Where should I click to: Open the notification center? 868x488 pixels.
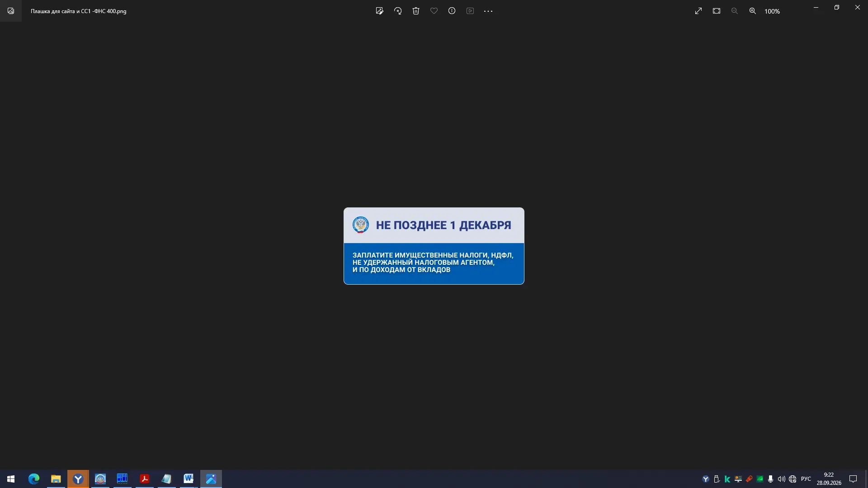pyautogui.click(x=853, y=479)
